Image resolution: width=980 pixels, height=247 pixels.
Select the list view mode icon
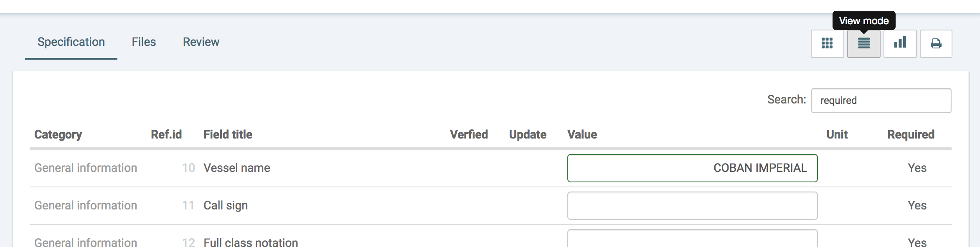tap(863, 43)
